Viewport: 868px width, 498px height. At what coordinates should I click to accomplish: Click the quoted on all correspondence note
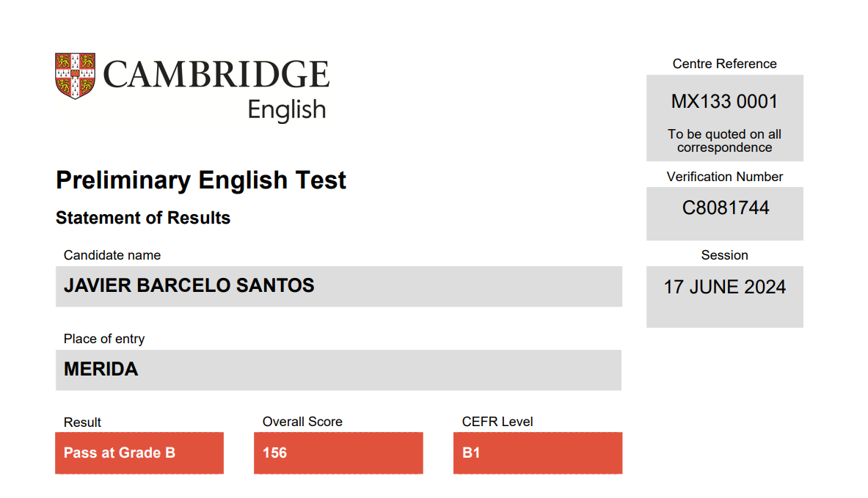pos(725,141)
